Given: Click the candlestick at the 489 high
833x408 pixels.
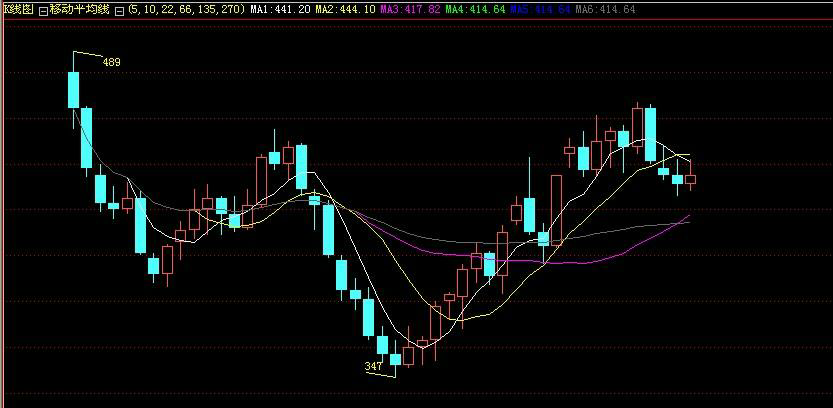Looking at the screenshot, I should (73, 89).
